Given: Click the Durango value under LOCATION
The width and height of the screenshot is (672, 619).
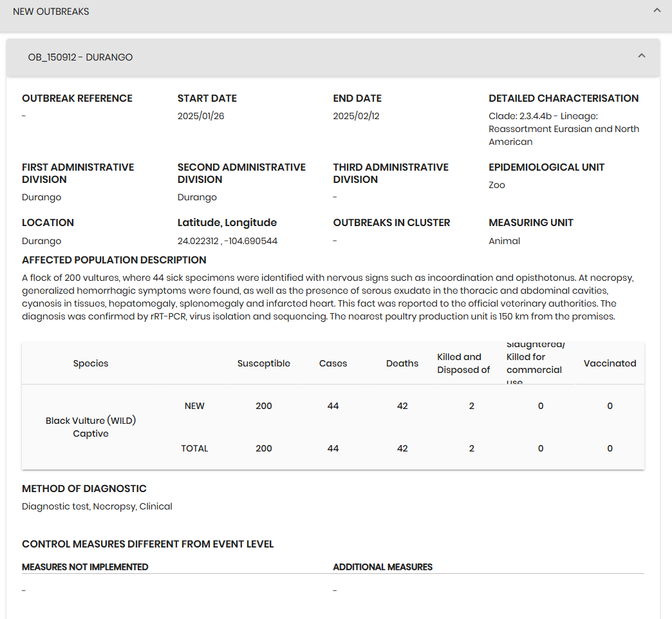Looking at the screenshot, I should tap(41, 241).
